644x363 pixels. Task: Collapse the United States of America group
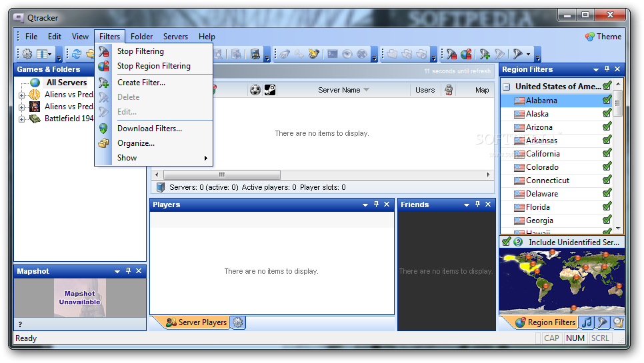[507, 87]
